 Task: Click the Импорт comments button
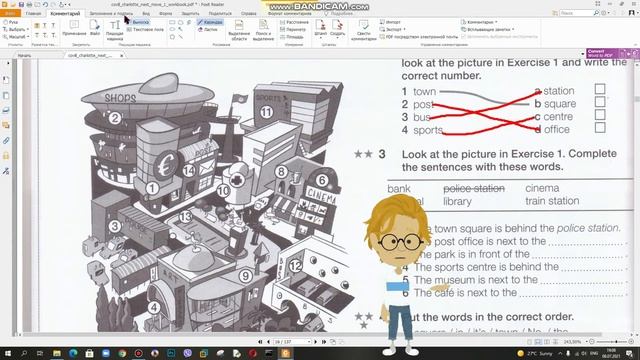pos(390,22)
